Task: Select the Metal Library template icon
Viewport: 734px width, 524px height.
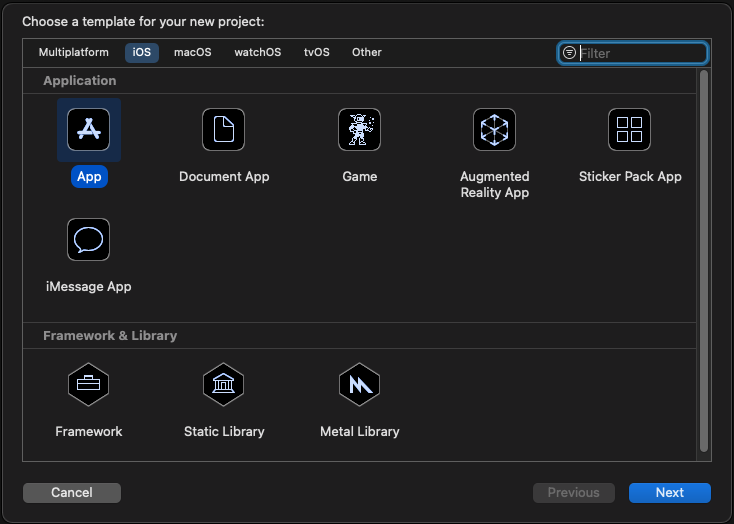Action: pos(359,384)
